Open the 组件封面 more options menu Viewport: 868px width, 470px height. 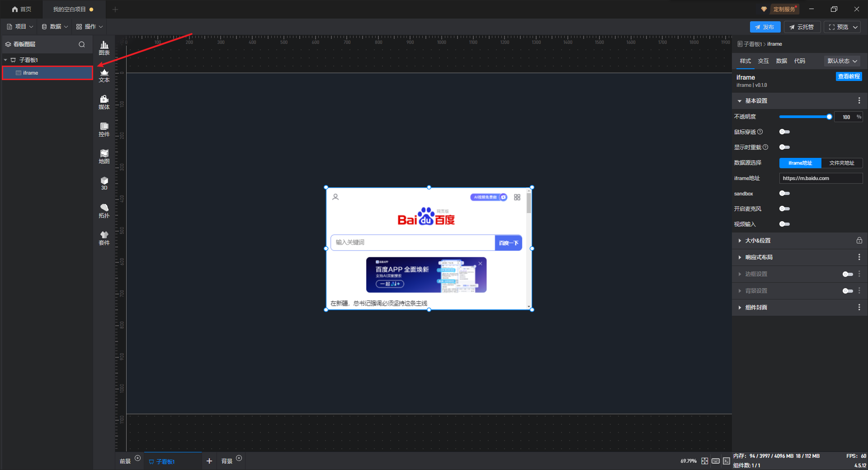859,308
